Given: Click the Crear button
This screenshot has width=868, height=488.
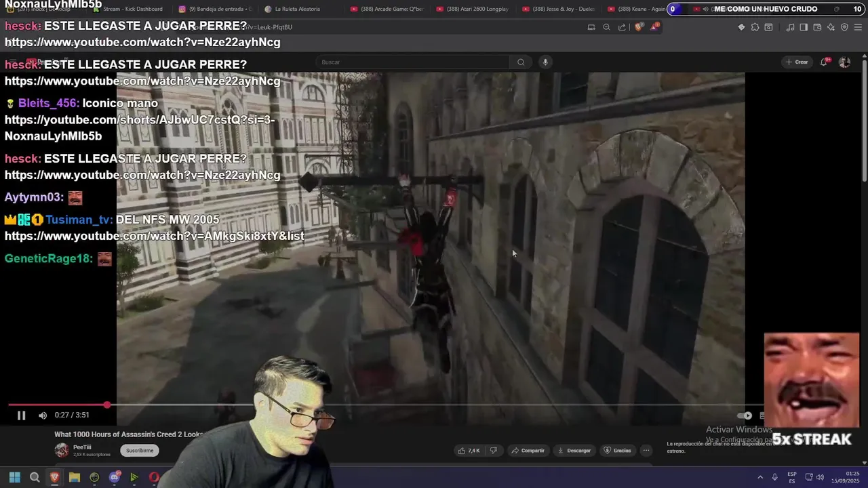Looking at the screenshot, I should click(797, 62).
